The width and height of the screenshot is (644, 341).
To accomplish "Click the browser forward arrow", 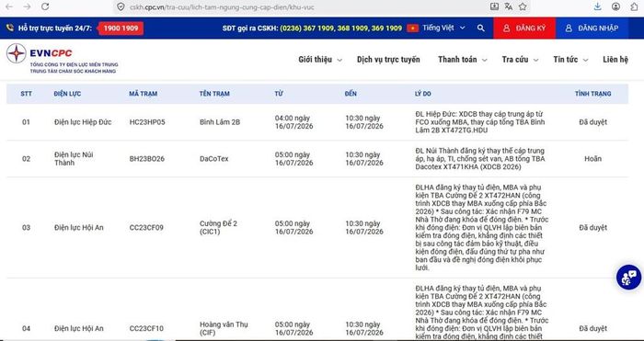I will click(x=27, y=6).
